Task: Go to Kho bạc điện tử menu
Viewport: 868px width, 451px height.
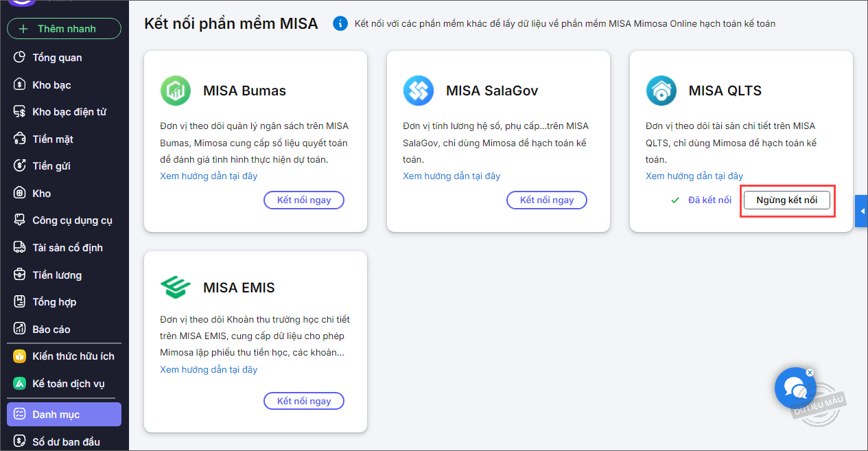Action: pyautogui.click(x=69, y=112)
